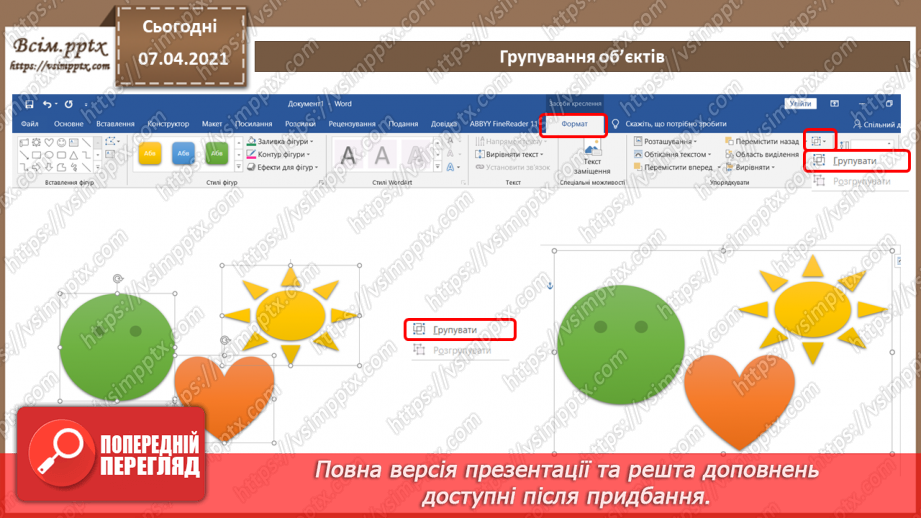This screenshot has width=921, height=518.
Task: Click the Undo arrow icon
Action: click(47, 104)
